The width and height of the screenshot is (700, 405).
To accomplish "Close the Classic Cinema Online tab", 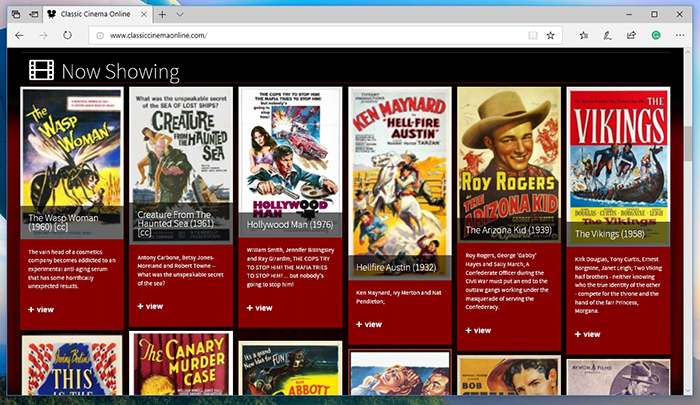I will click(144, 14).
